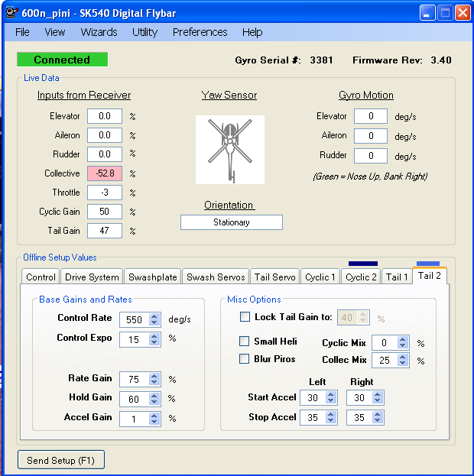The height and width of the screenshot is (476, 474).
Task: Click the Orientation Stationary field
Action: pos(232,222)
